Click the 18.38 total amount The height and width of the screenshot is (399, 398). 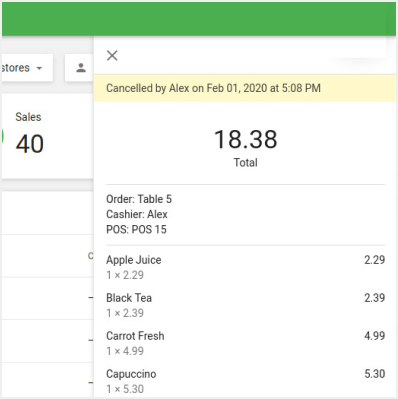[246, 139]
